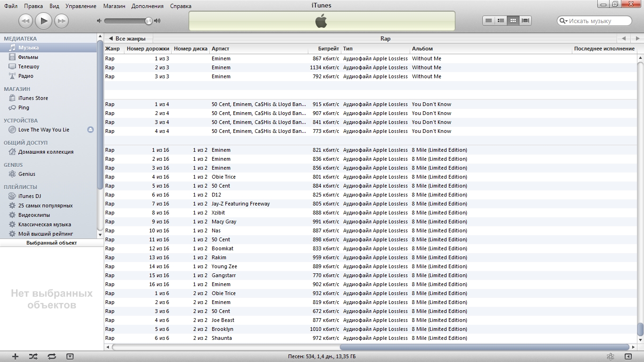Sort by the Номер диска column header
This screenshot has width=644, height=362.
click(x=190, y=49)
